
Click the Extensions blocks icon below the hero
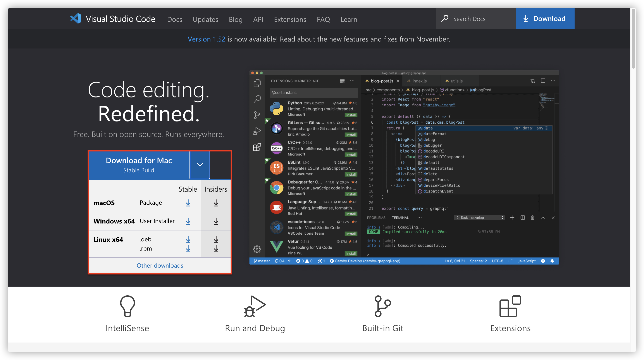[x=510, y=306]
